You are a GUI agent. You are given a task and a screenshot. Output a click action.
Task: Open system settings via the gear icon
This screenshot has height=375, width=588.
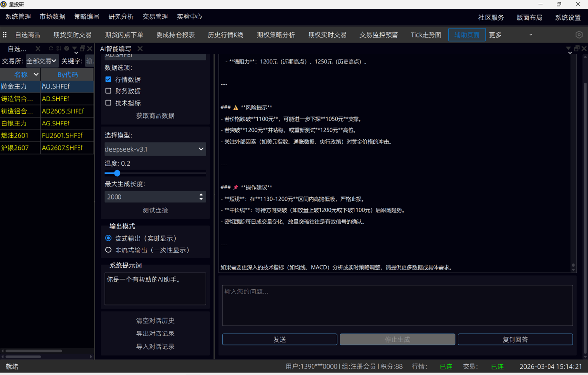(x=578, y=35)
